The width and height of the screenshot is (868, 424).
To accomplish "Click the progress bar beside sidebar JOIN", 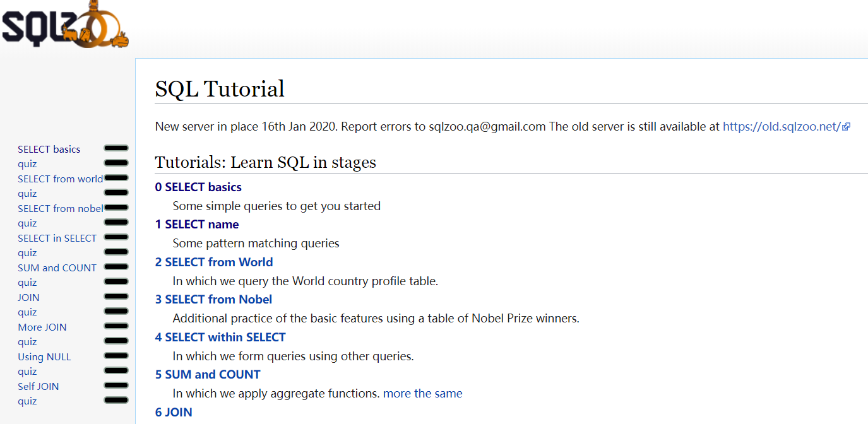I will [x=116, y=297].
